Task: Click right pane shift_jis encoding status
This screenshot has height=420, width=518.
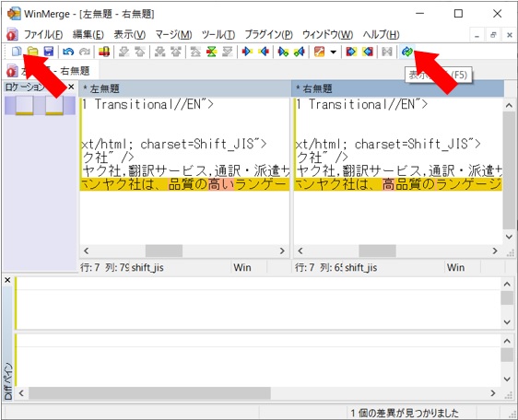Action: tap(360, 267)
